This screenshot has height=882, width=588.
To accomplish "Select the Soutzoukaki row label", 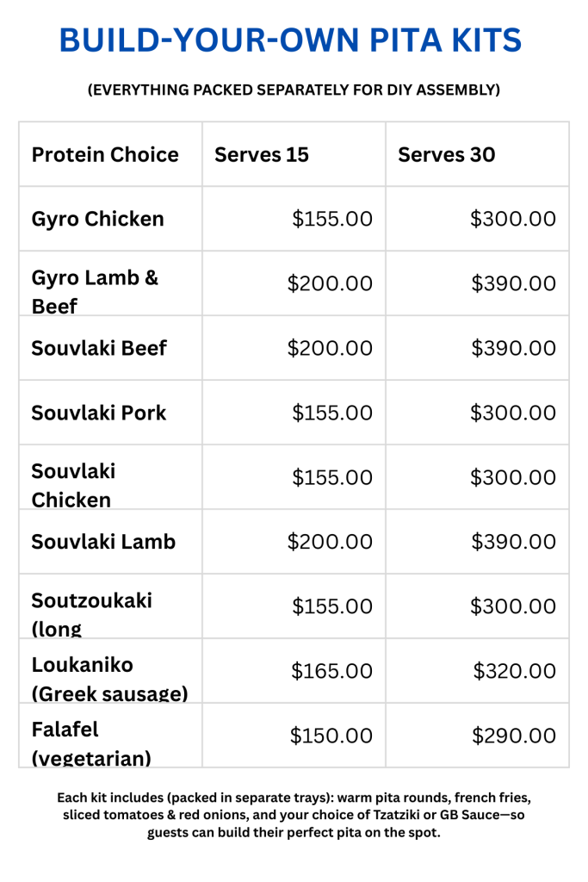I will pyautogui.click(x=91, y=600).
